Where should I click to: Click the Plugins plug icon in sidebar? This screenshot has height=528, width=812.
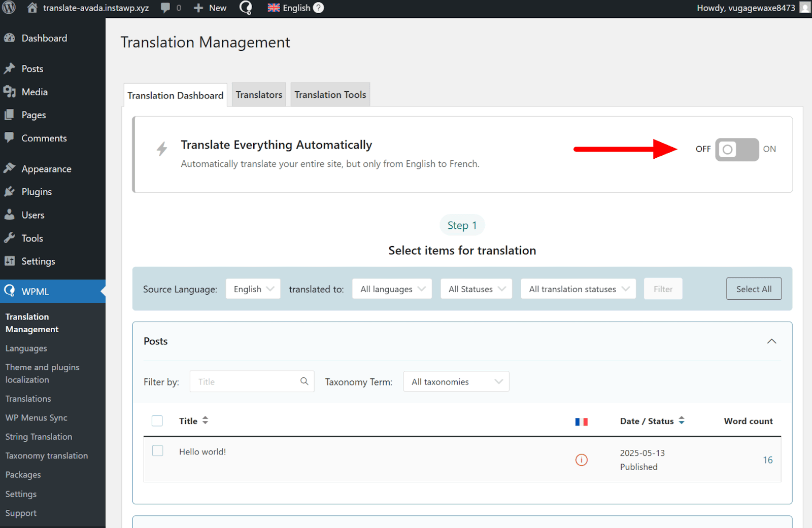coord(9,192)
